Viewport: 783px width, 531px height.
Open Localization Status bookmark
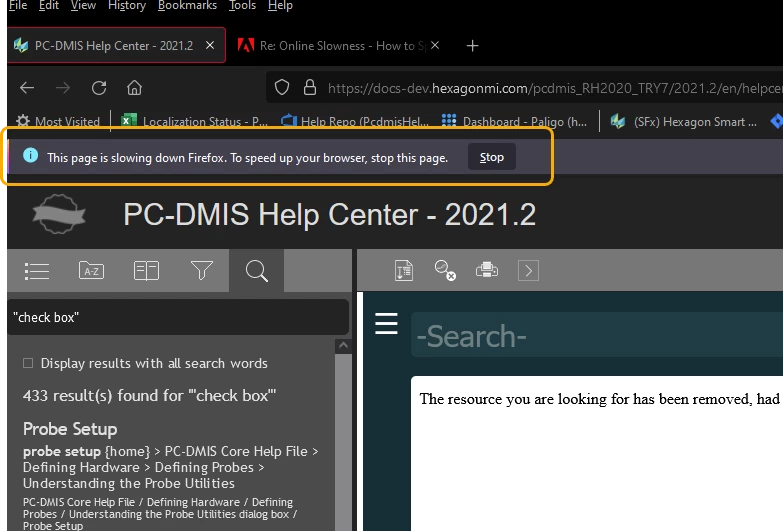(x=194, y=121)
